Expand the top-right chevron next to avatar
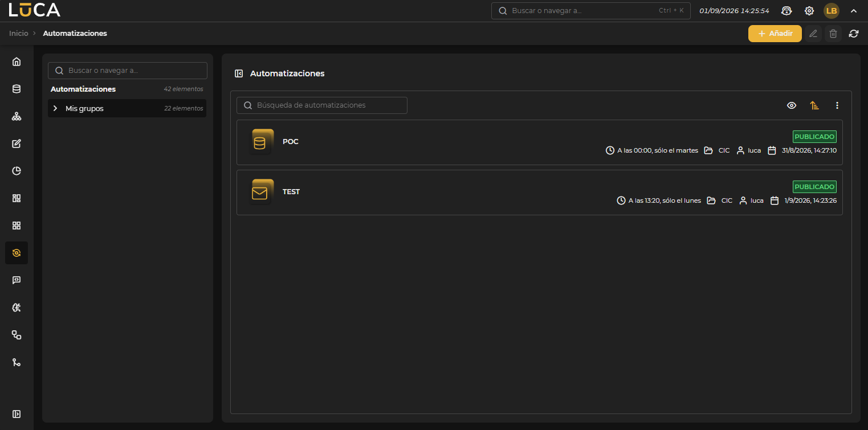This screenshot has height=430, width=868. [x=854, y=11]
